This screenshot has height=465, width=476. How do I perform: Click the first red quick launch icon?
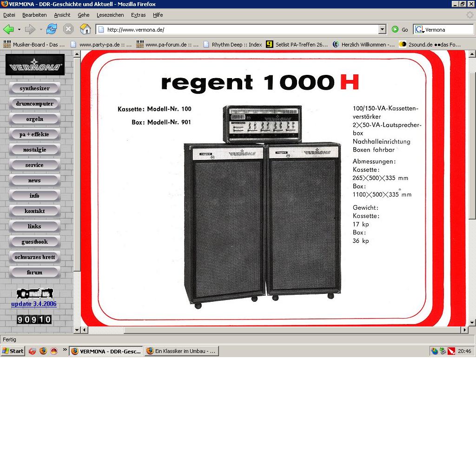tap(33, 351)
